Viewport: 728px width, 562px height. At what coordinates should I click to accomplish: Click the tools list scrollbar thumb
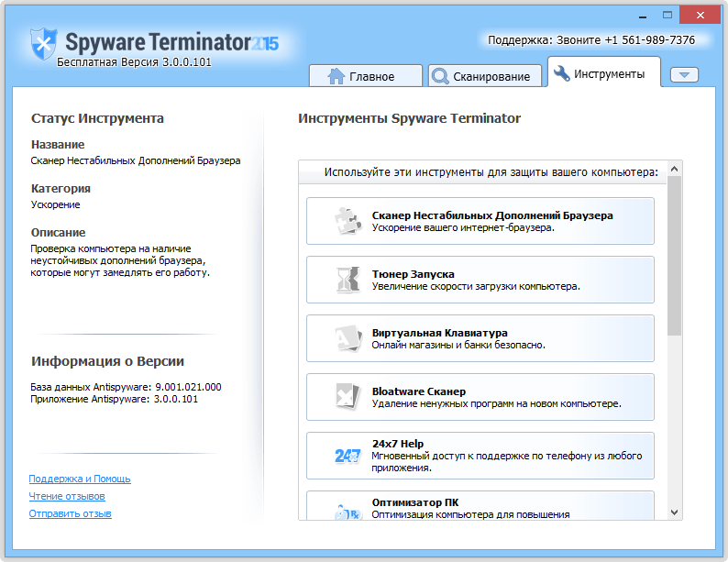675,256
